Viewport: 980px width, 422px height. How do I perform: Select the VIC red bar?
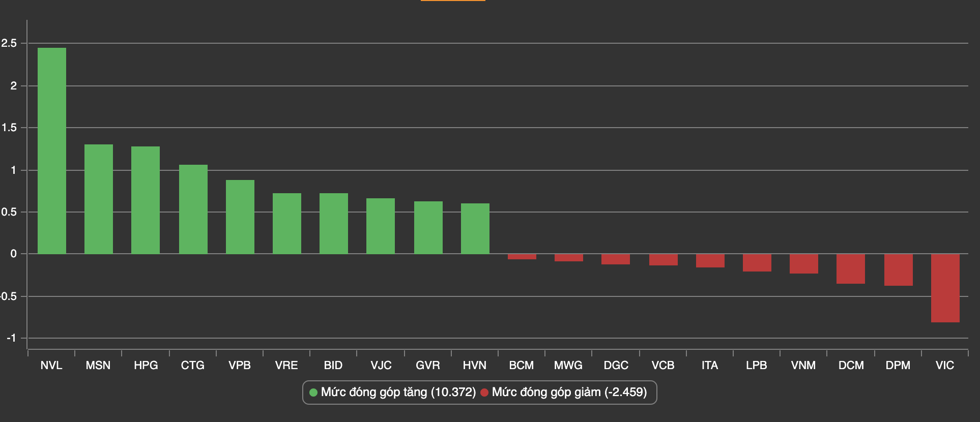point(945,288)
